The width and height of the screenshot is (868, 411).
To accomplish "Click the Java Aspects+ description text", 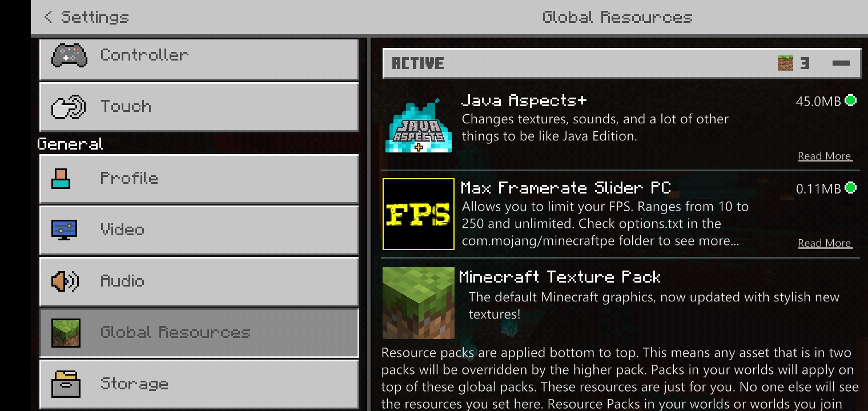I will 595,127.
